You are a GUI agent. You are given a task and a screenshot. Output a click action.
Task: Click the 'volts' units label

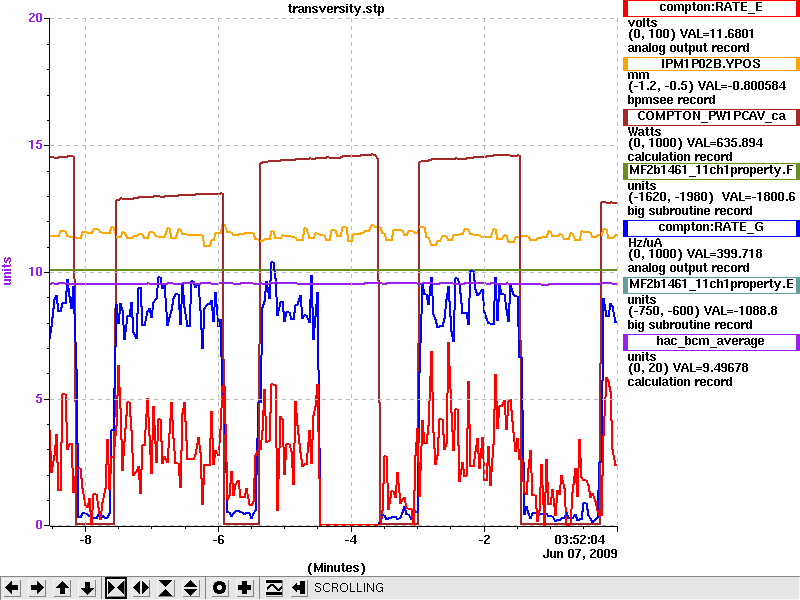click(x=642, y=23)
